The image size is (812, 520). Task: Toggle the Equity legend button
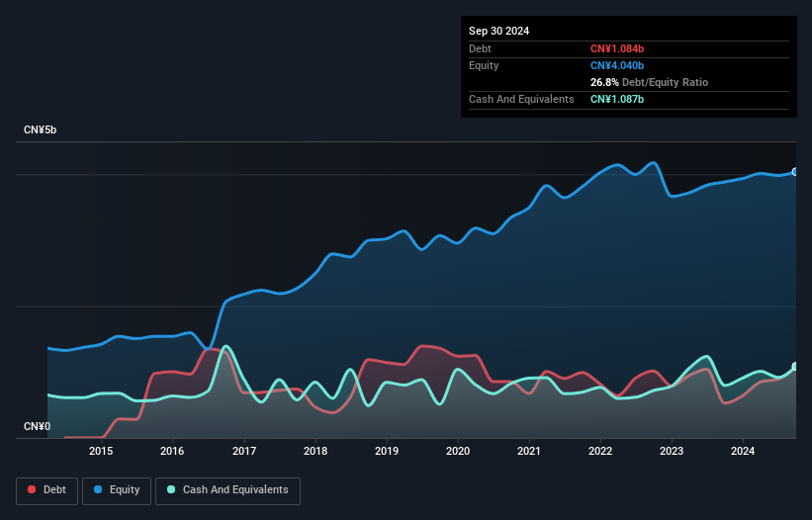pos(117,490)
